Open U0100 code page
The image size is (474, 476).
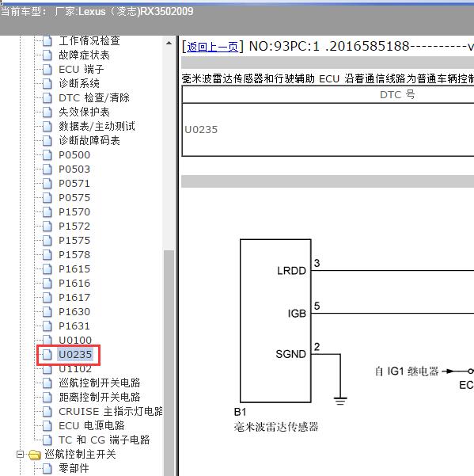(x=75, y=341)
